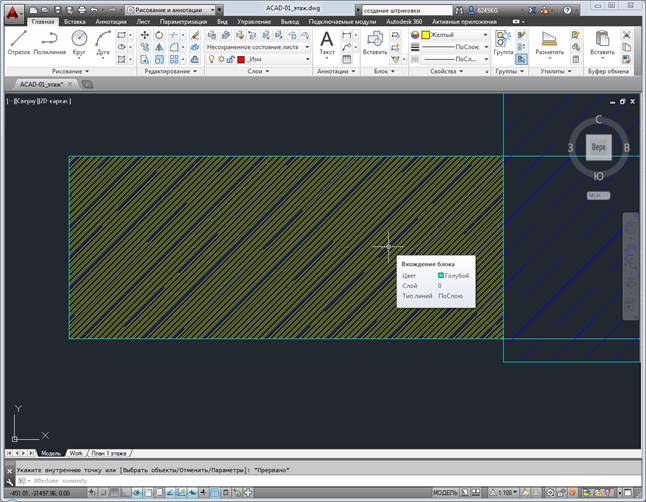Toggle layer on/off lightbulb in Слои
The image size is (646, 502).
[x=212, y=59]
